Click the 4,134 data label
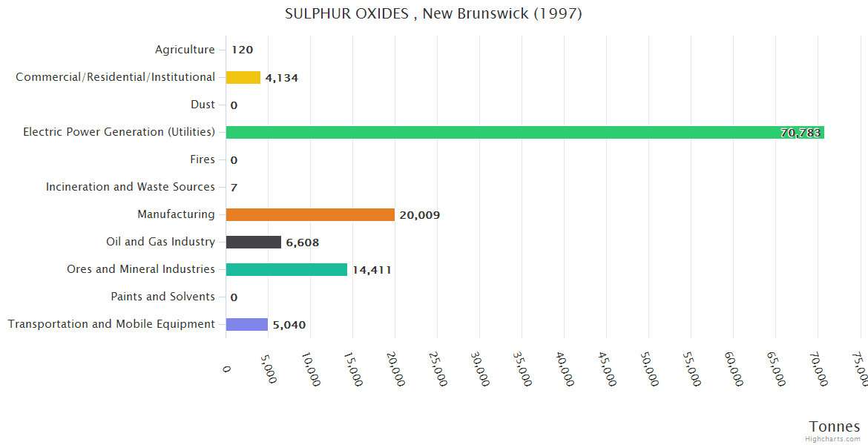 [x=282, y=78]
